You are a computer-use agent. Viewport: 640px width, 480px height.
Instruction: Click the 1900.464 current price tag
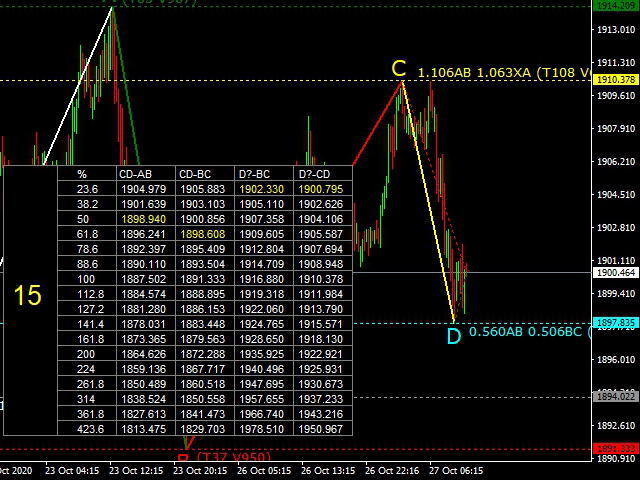point(616,272)
